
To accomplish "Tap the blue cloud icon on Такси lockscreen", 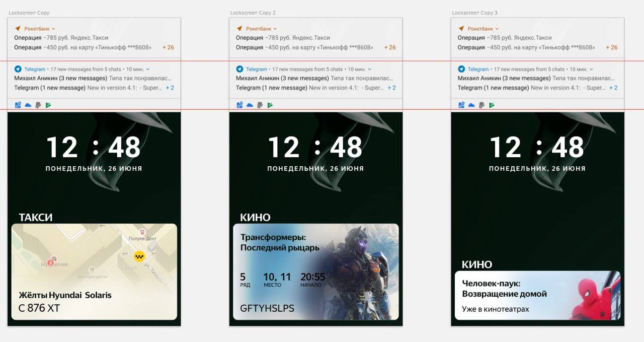I will point(28,105).
